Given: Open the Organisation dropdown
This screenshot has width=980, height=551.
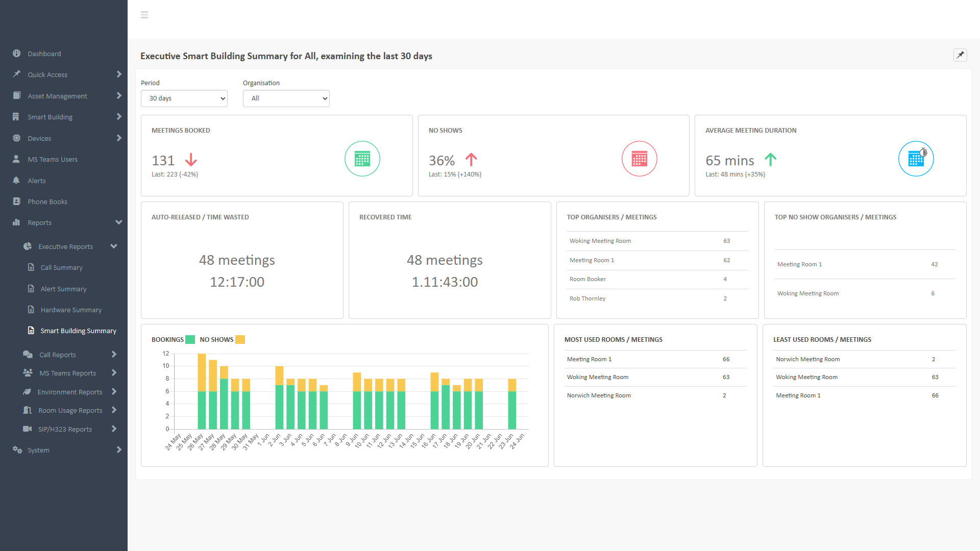Looking at the screenshot, I should (x=286, y=98).
